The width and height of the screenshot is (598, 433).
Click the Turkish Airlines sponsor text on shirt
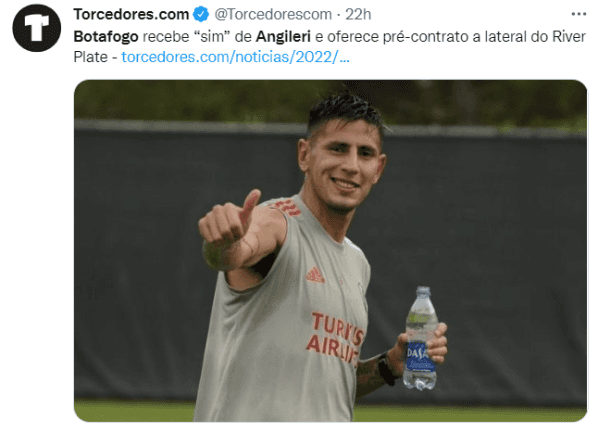click(336, 337)
